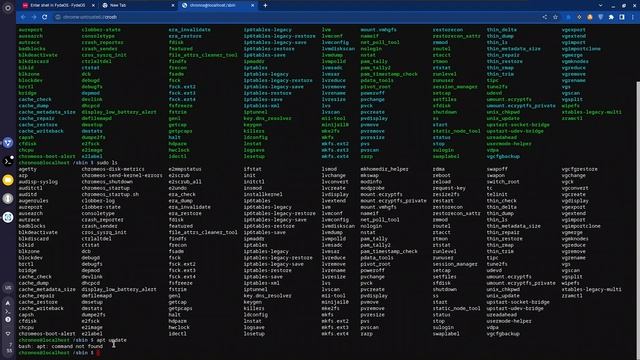The height and width of the screenshot is (360, 640).
Task: Click the 'resize2fs' entry
Action: (x=446, y=194)
